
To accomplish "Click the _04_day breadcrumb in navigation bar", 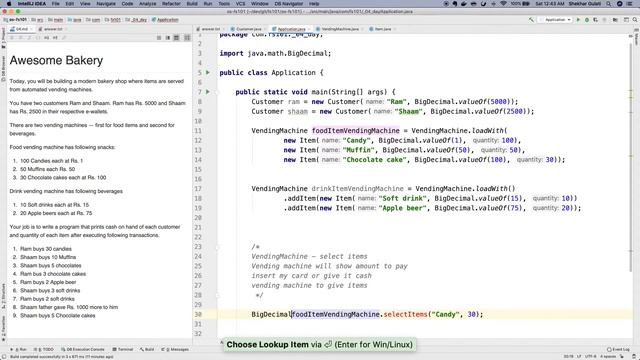I will point(137,20).
